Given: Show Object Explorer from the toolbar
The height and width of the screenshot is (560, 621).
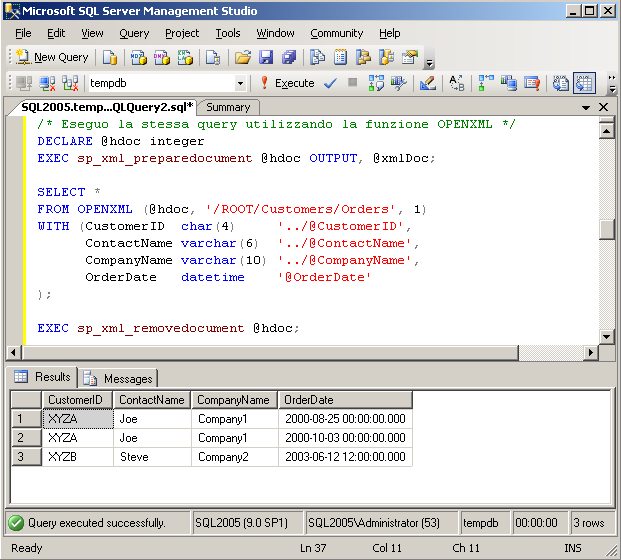Looking at the screenshot, I should coord(363,57).
